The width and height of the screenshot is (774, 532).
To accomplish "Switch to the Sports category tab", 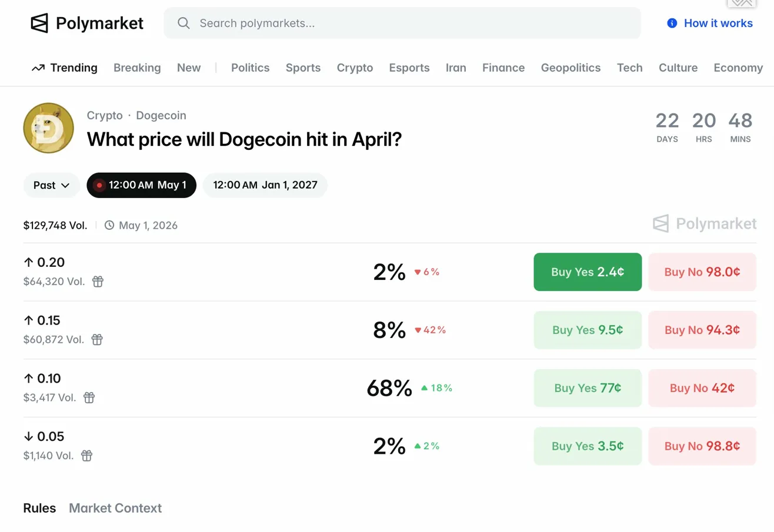I will 303,67.
